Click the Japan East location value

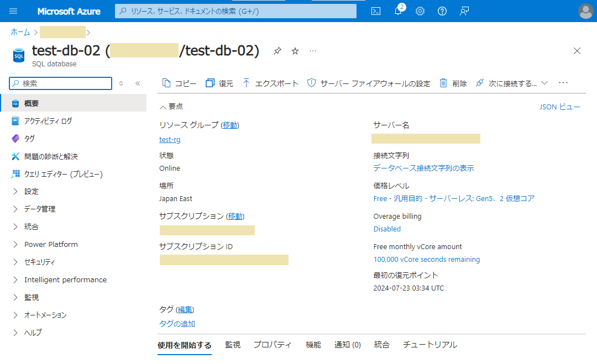point(176,198)
